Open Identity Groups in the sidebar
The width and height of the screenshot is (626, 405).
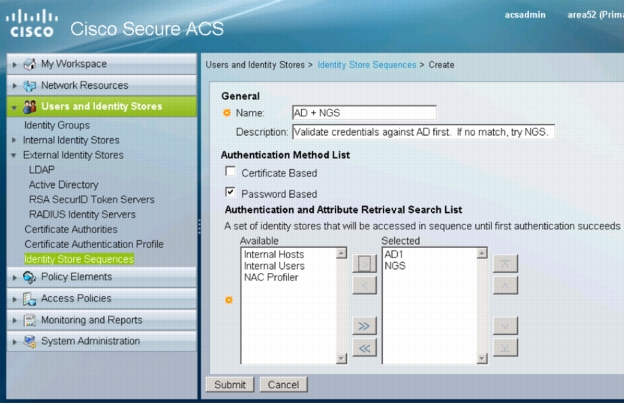(x=57, y=125)
